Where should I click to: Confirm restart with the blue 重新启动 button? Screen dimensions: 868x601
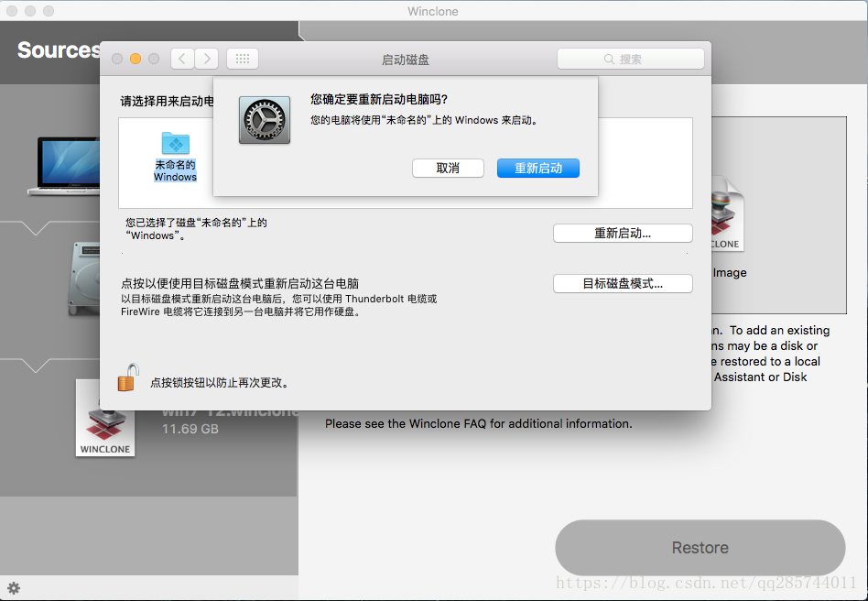pyautogui.click(x=538, y=168)
